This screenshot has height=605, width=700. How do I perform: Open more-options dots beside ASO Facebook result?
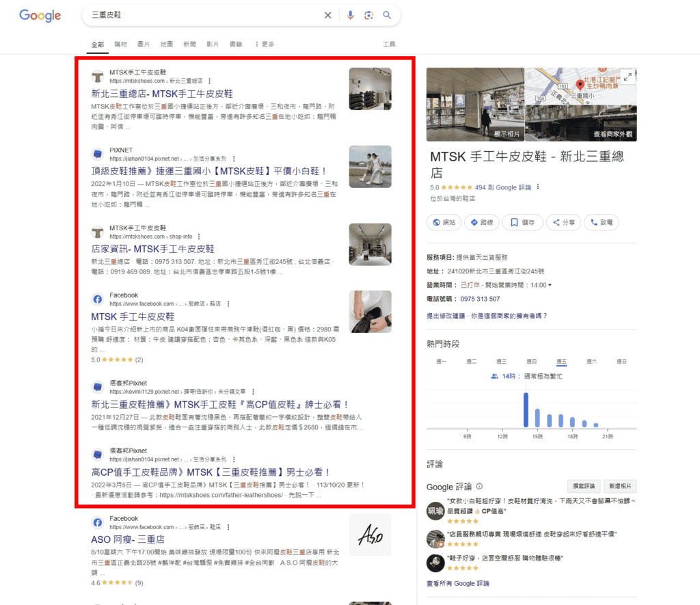228,527
